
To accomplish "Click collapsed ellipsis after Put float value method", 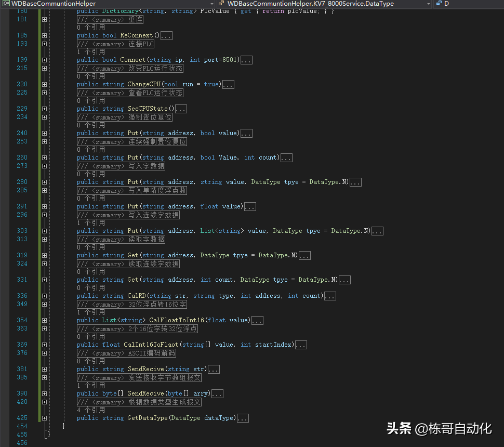I will point(249,207).
